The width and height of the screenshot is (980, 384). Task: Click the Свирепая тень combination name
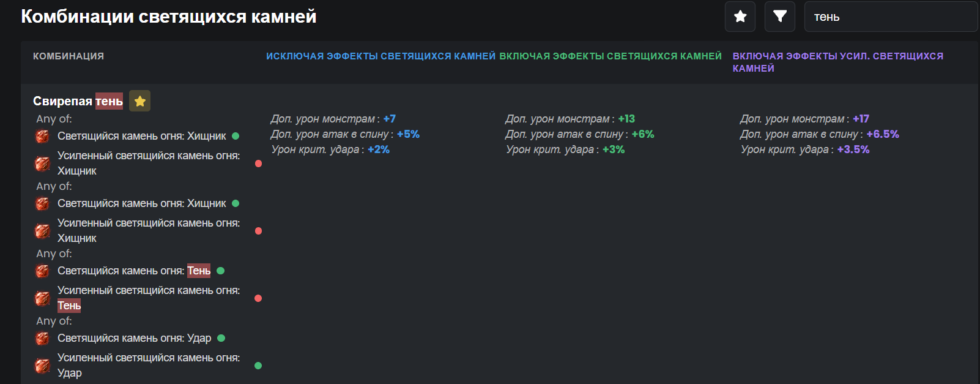point(78,101)
